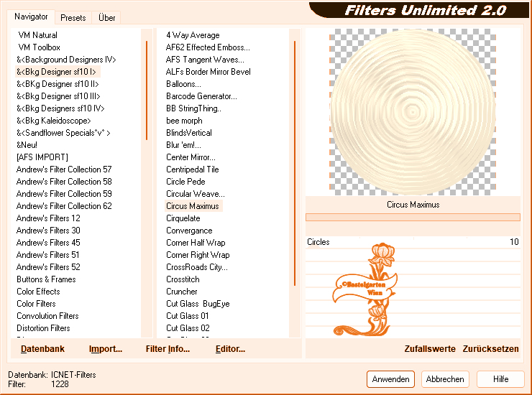Select [AFS IMPORT] category
This screenshot has width=532, height=395.
pos(42,157)
